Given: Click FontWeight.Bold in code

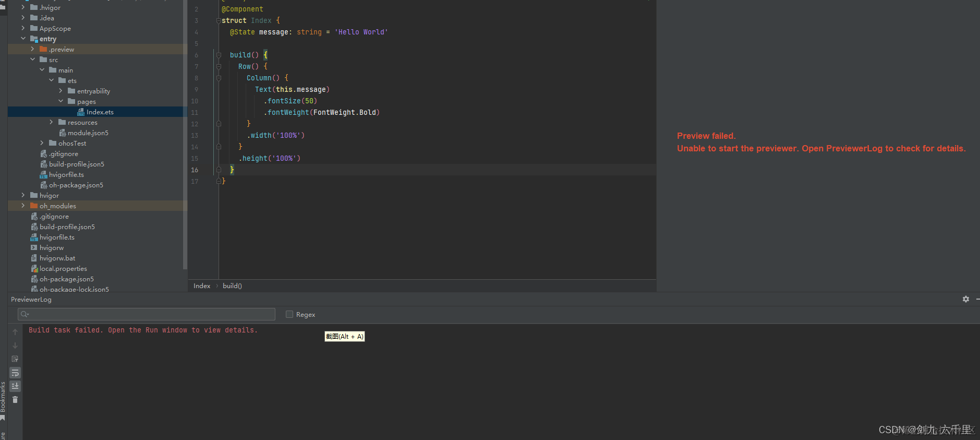Looking at the screenshot, I should coord(344,112).
